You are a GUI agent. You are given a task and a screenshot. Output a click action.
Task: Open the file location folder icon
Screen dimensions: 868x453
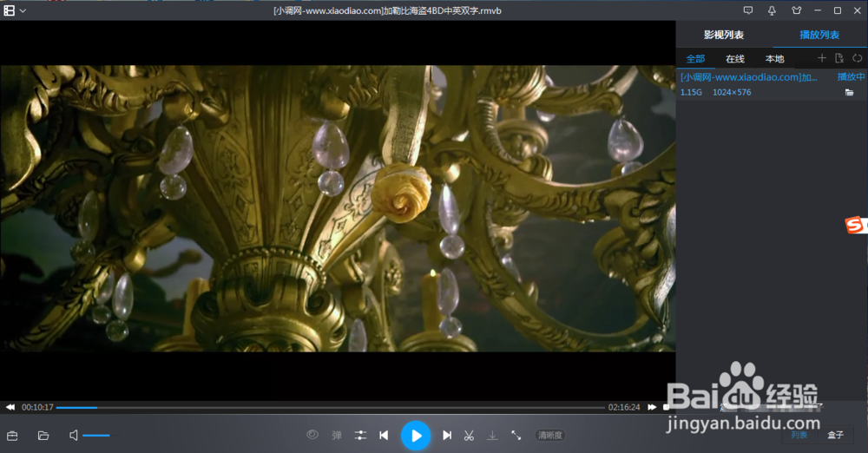(849, 93)
